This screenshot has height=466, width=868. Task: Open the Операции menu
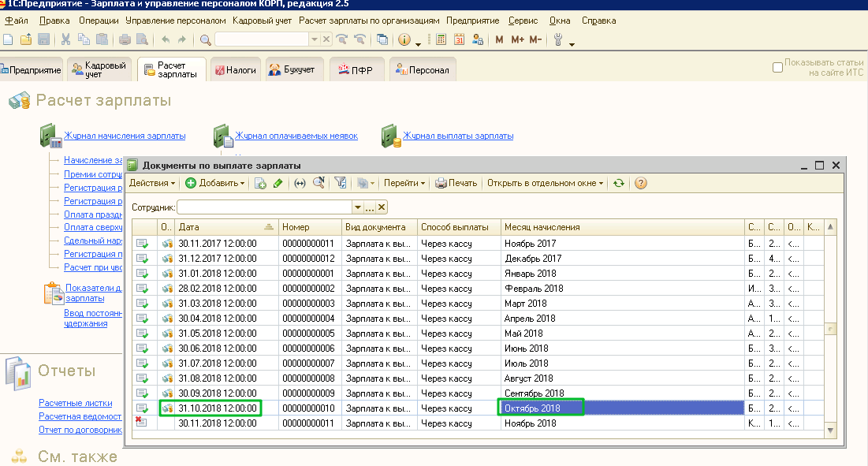99,21
